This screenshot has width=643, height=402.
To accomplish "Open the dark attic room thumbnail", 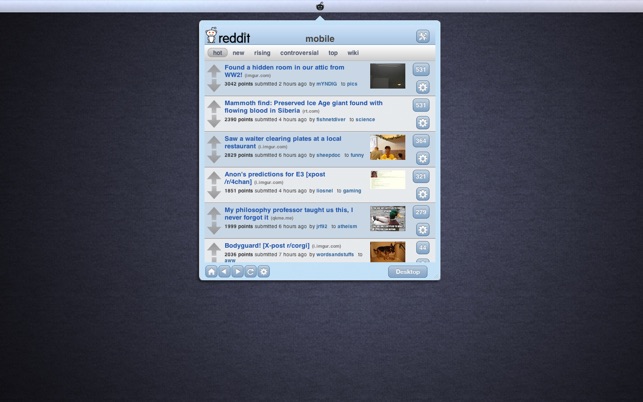I will tap(388, 76).
